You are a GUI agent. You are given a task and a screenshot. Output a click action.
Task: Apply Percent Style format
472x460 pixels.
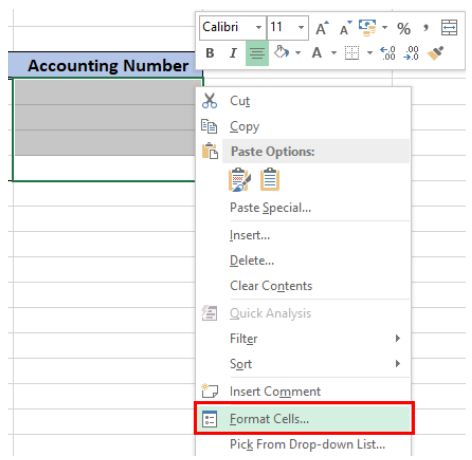tap(404, 29)
